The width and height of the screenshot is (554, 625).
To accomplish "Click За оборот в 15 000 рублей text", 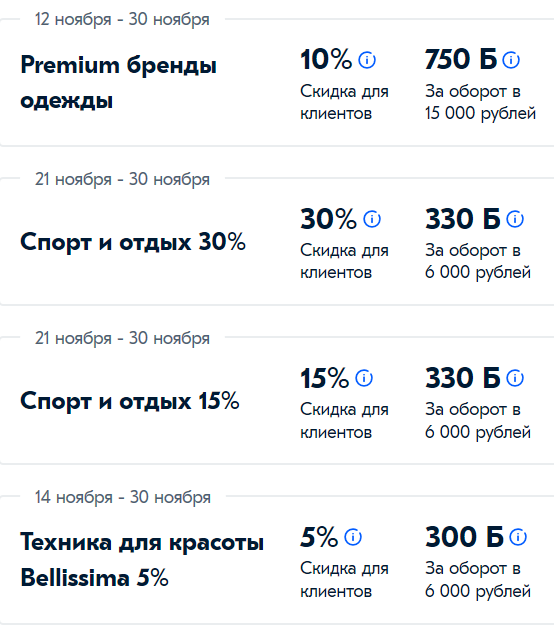I will (480, 102).
